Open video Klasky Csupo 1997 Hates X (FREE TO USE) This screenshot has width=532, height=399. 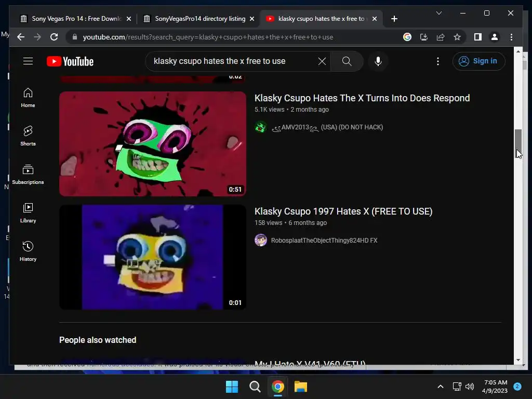[x=343, y=211]
